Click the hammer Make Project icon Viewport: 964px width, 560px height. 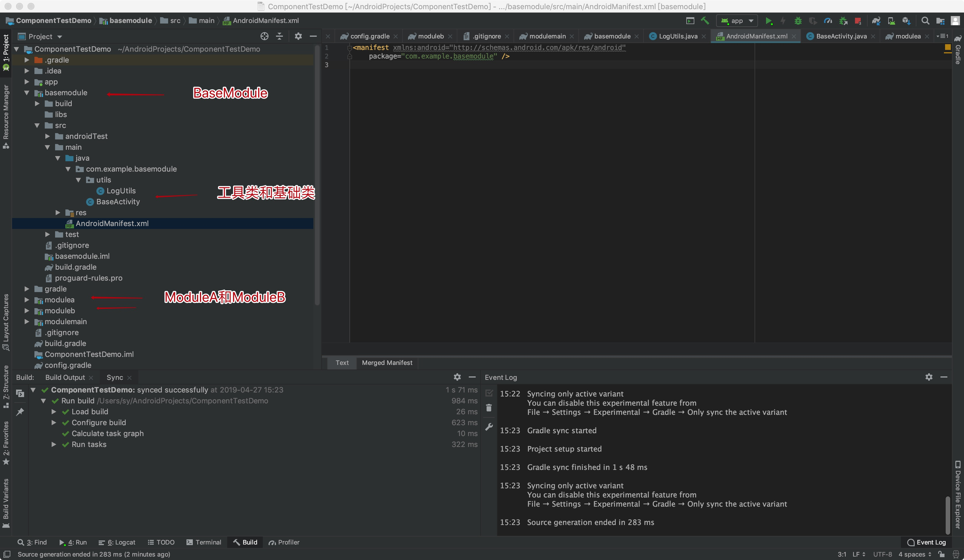point(705,21)
